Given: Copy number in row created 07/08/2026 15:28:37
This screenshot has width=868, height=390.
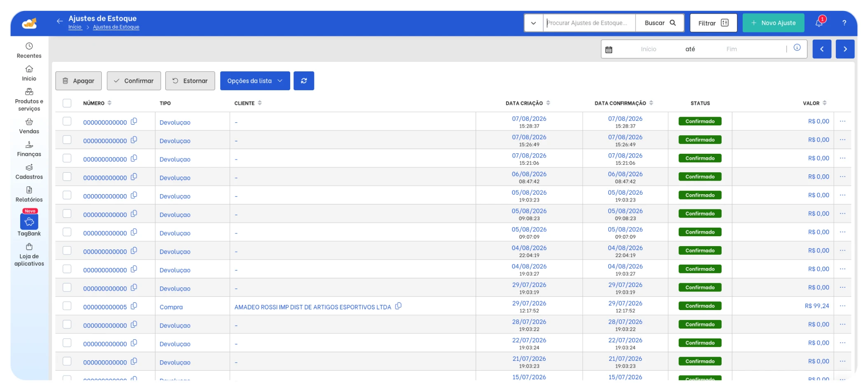Looking at the screenshot, I should [x=134, y=121].
